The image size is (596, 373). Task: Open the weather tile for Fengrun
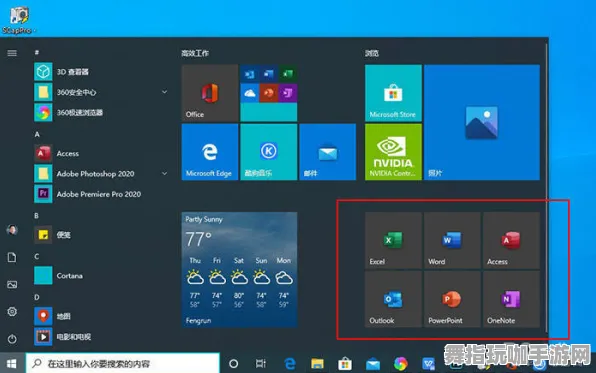click(239, 270)
